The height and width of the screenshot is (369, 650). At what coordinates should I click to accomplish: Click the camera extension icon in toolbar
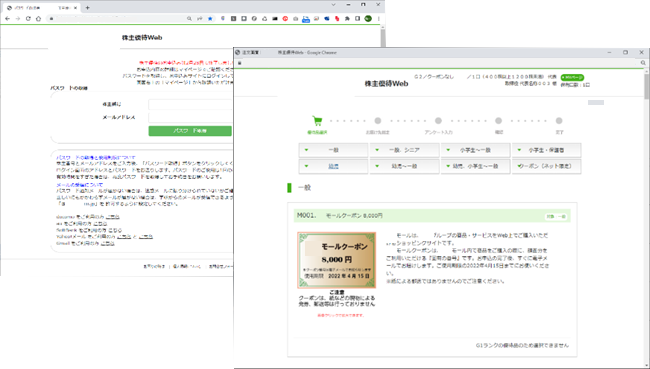(296, 19)
